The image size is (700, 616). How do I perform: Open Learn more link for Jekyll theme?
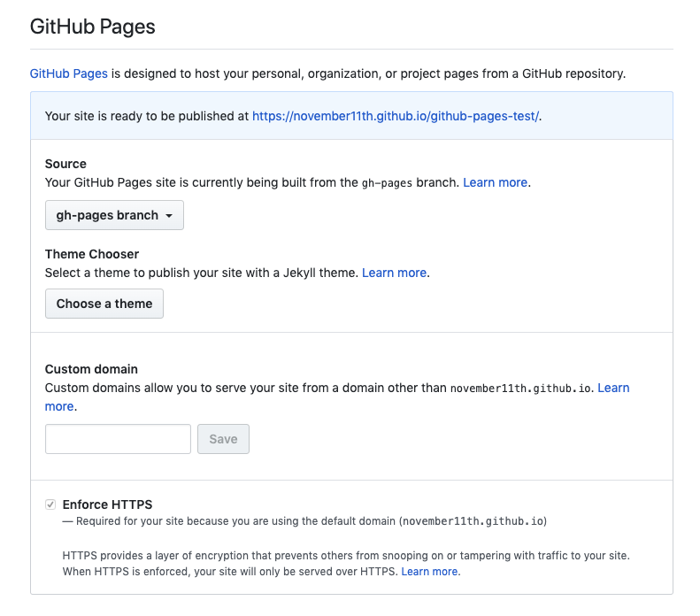click(x=394, y=273)
